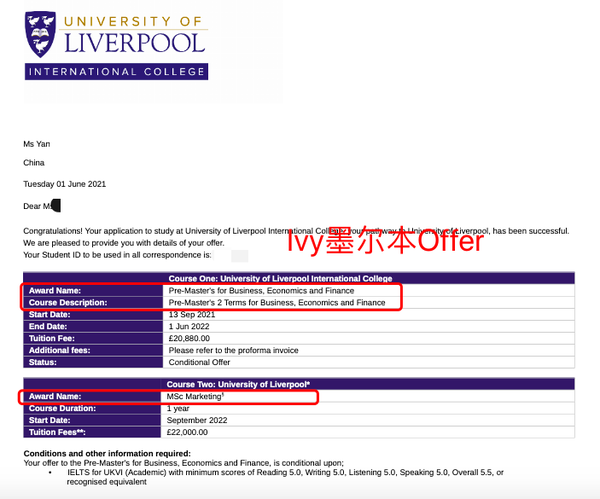
Task: Click the IELTS for UKVI requirement bullet
Action: [x=285, y=472]
